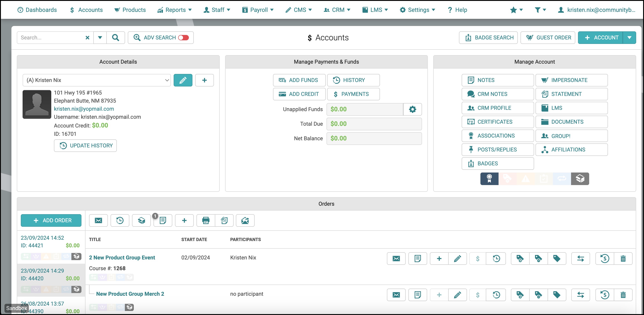Open the 2 New Product Group Event link

pyautogui.click(x=122, y=257)
